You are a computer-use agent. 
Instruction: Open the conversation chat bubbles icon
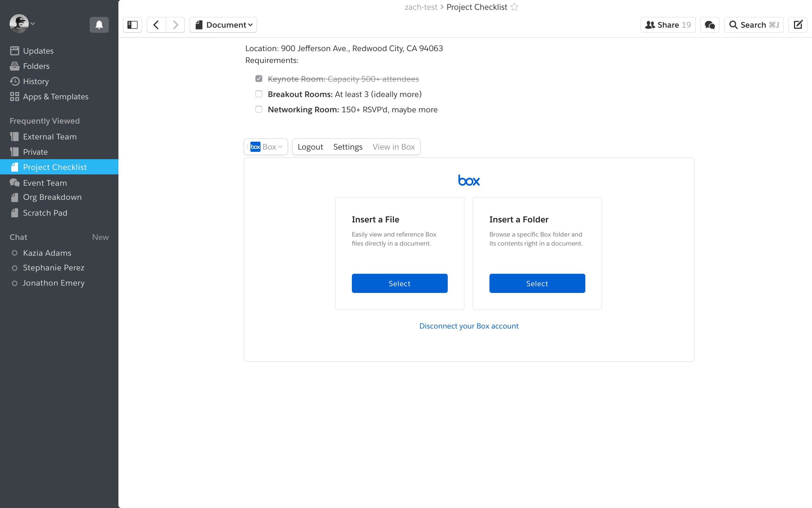coord(710,25)
